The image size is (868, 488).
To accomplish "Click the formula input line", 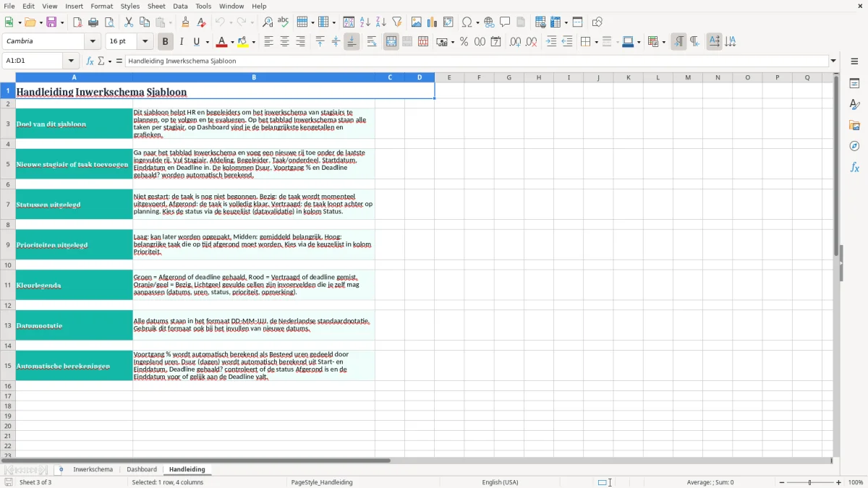I will pyautogui.click(x=476, y=61).
